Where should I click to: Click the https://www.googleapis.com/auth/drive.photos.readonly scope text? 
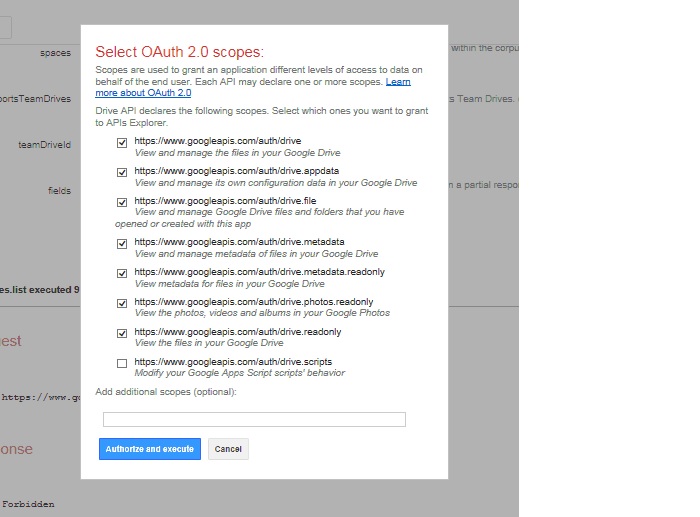(254, 302)
